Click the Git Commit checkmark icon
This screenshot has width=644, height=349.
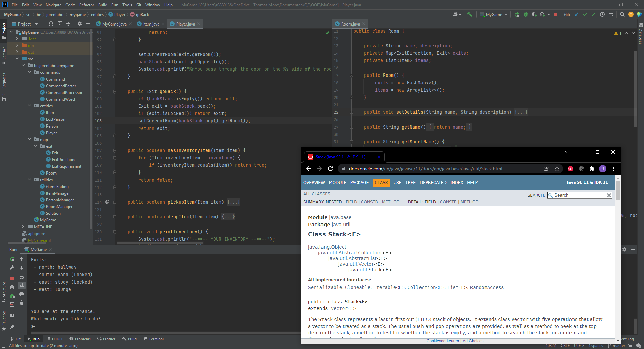tap(585, 14)
